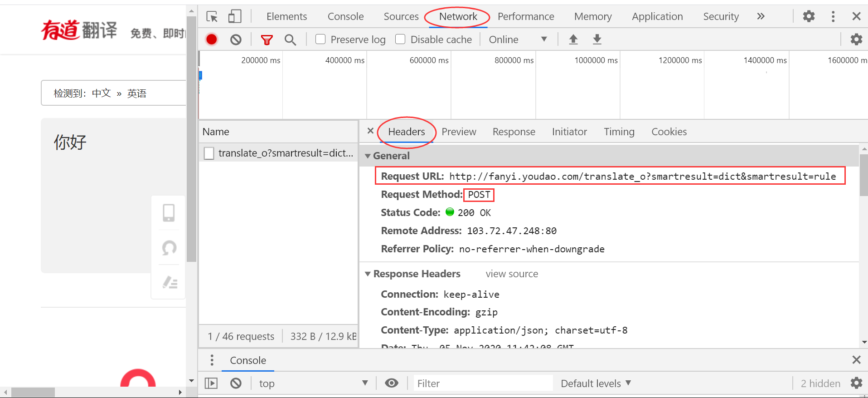868x398 pixels.
Task: Collapse the General section
Action: coord(368,156)
